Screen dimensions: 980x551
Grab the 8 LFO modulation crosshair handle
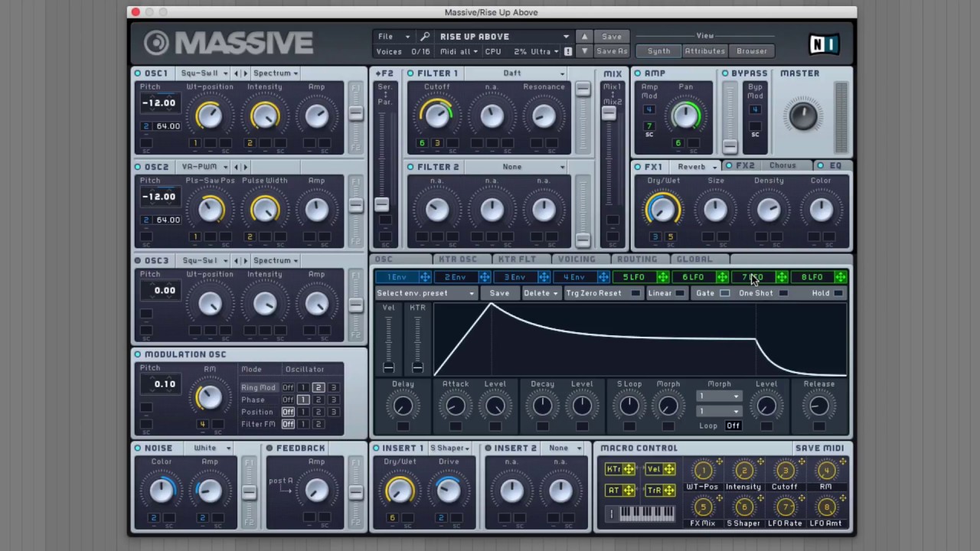pos(841,277)
